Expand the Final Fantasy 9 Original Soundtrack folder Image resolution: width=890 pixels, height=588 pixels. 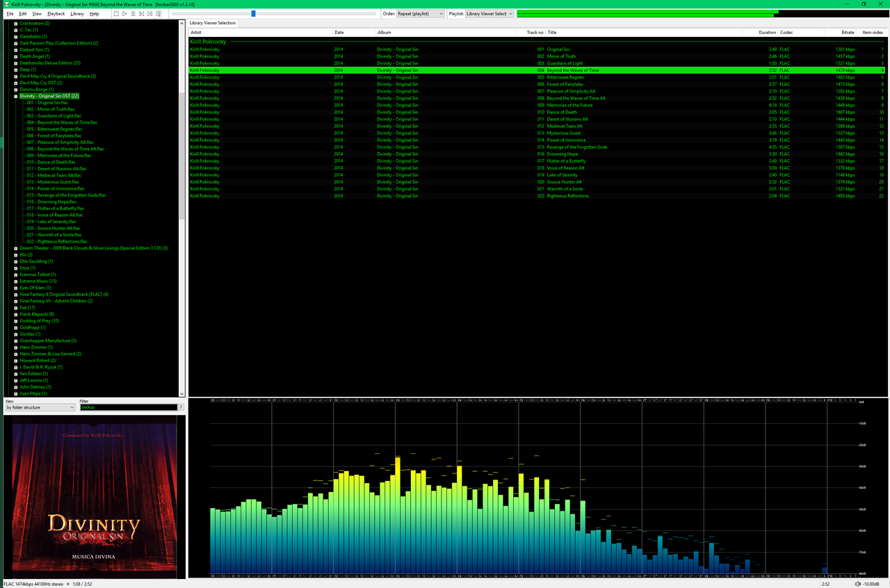[x=15, y=295]
